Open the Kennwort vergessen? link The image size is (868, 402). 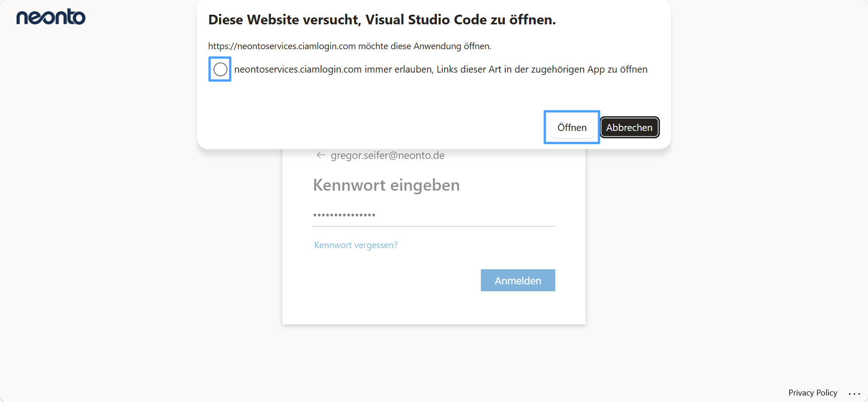[356, 245]
